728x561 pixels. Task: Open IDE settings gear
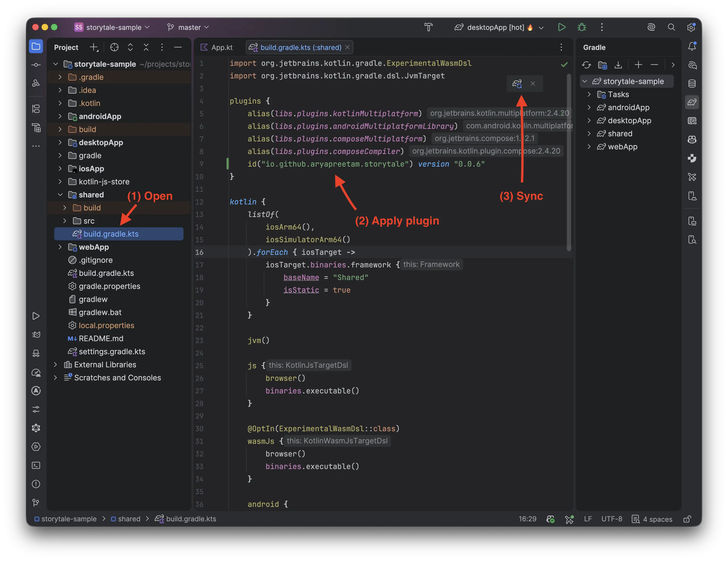(x=691, y=27)
